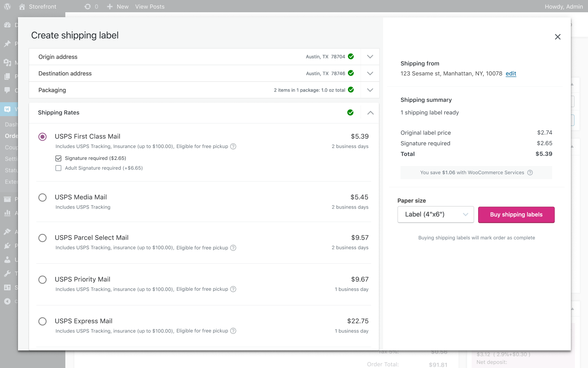Click the help icon beside First Class Mail pickup
Viewport: 588px width, 368px height.
point(233,146)
